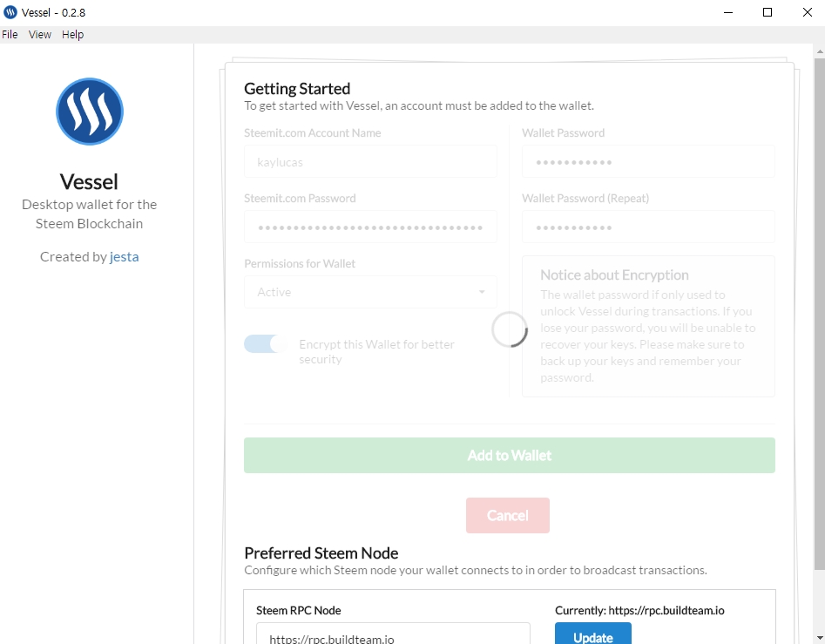825x644 pixels.
Task: Open the View menu
Action: 40,35
